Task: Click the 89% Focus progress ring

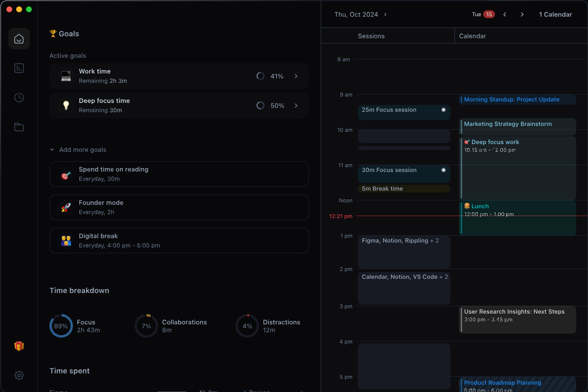Action: click(x=61, y=326)
